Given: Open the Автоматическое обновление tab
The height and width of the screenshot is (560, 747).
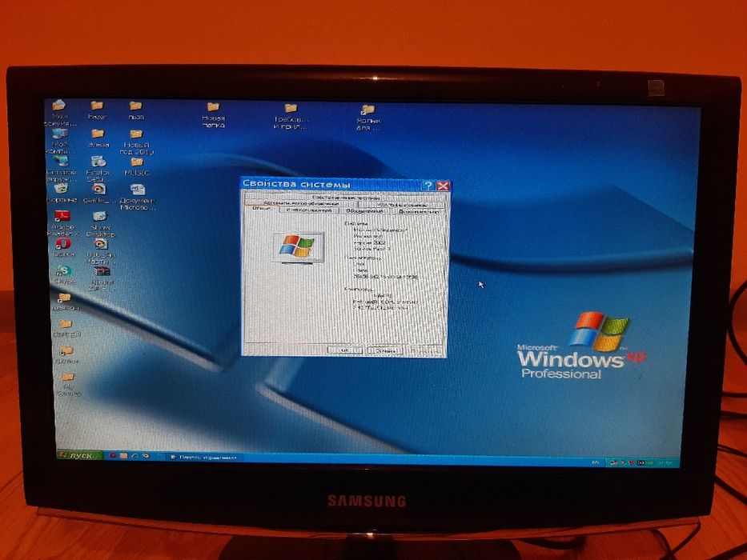Looking at the screenshot, I should pos(301,202).
